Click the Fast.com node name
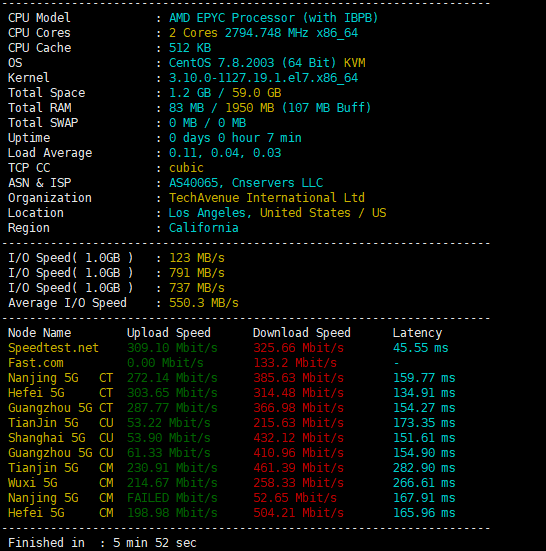 (36, 363)
